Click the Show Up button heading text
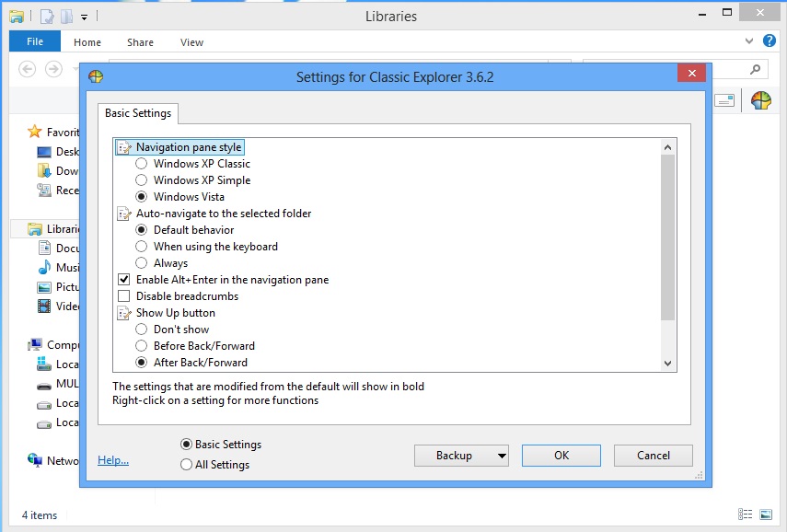 click(x=176, y=313)
